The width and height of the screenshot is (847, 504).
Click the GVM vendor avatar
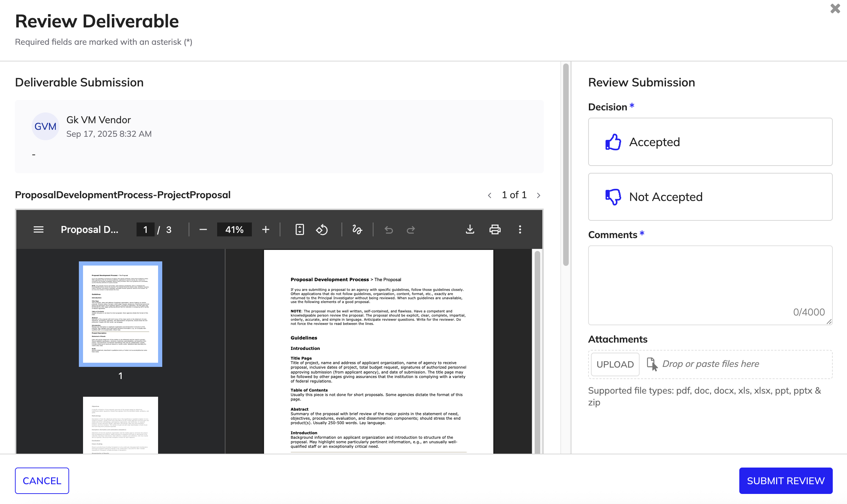point(46,126)
